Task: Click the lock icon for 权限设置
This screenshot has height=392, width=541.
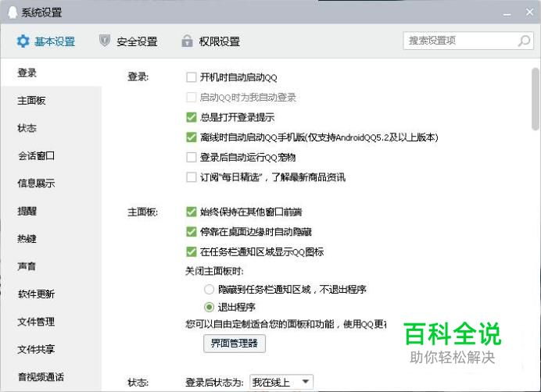Action: click(187, 41)
